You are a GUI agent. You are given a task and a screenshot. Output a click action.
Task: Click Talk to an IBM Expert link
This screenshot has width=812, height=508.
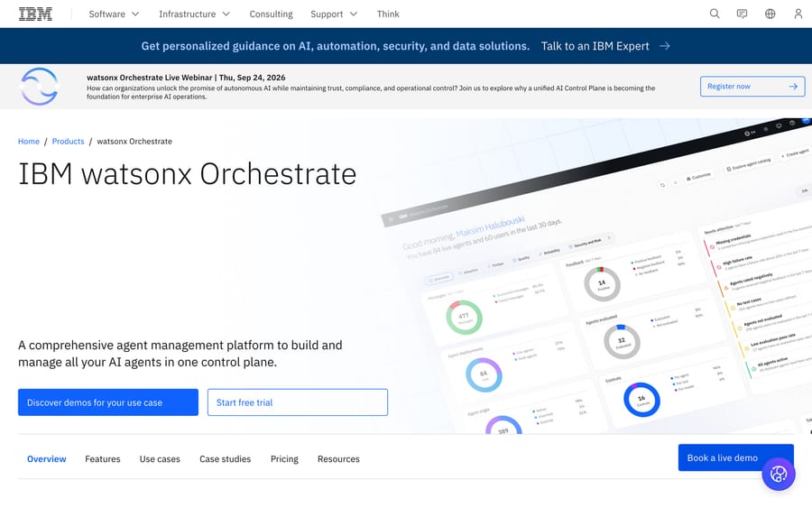(595, 46)
